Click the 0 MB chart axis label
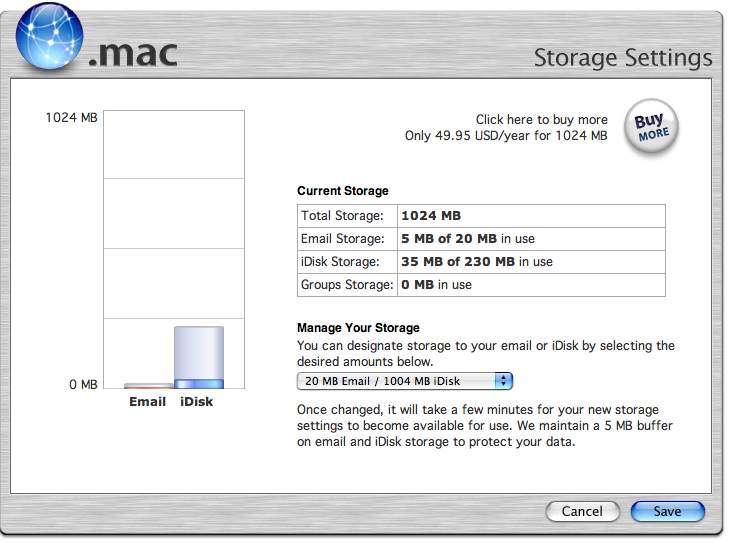This screenshot has width=729, height=543. click(82, 384)
